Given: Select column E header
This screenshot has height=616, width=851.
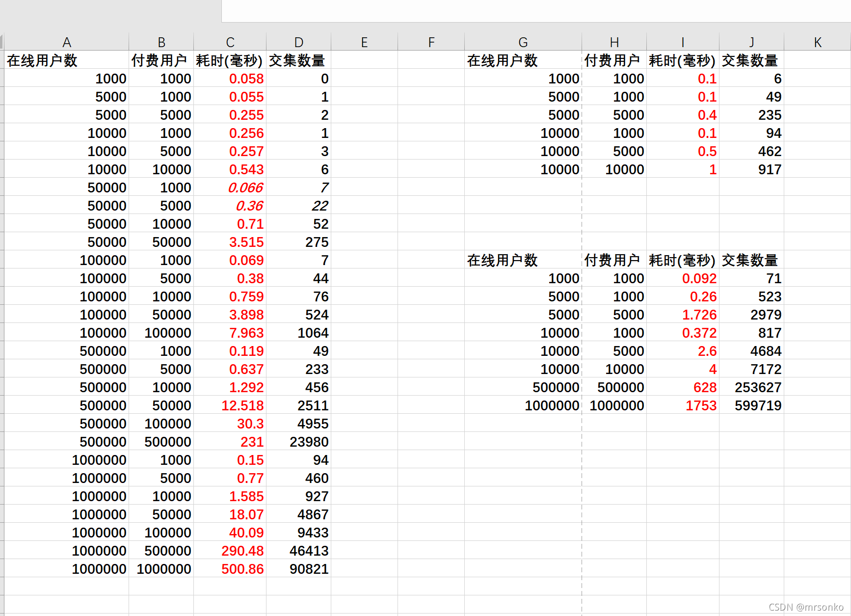Looking at the screenshot, I should 364,42.
